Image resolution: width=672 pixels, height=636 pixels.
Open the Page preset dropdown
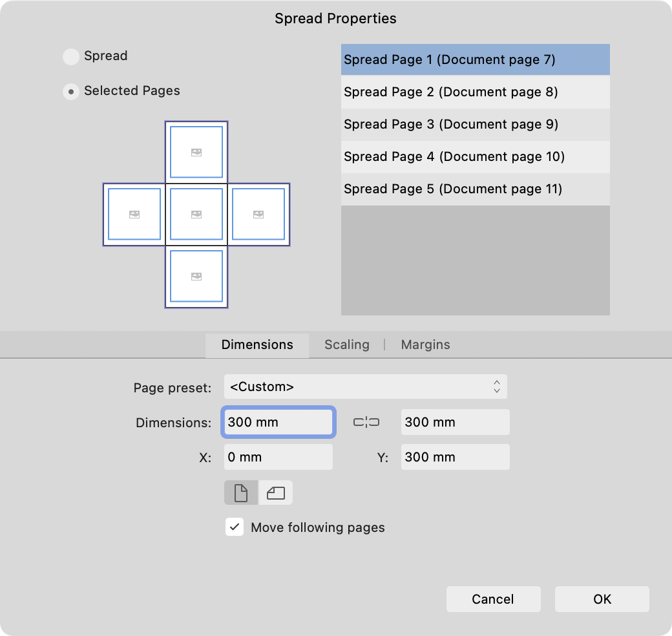tap(366, 387)
